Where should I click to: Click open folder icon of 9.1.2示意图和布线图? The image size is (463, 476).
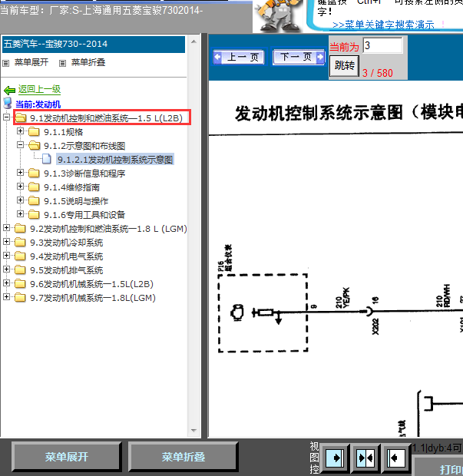34,145
